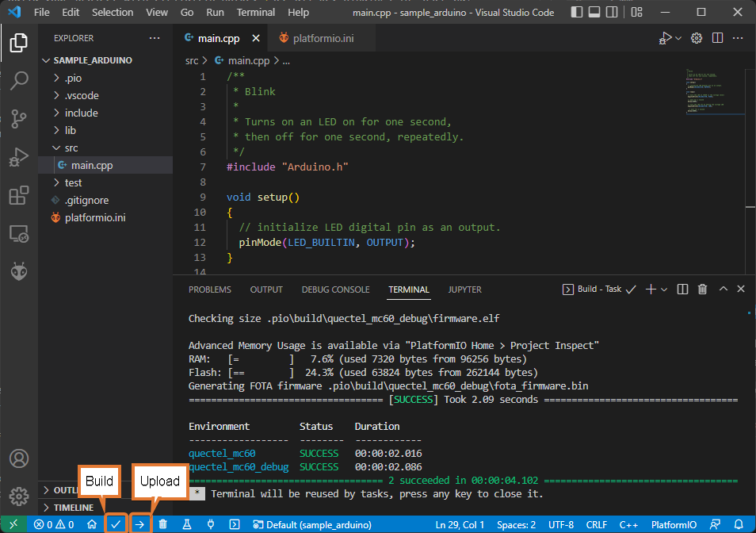Switch to the PROBLEMS panel tab
This screenshot has height=533, width=756.
point(210,290)
